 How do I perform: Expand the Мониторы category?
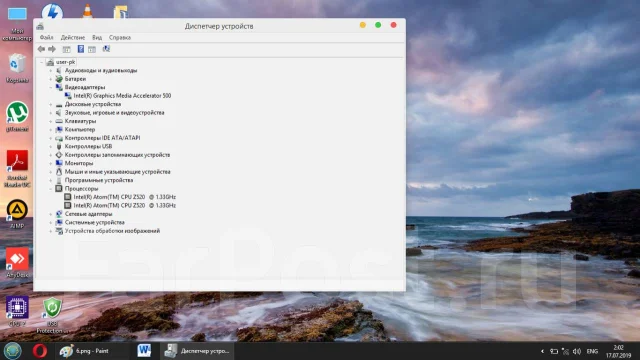(x=51, y=163)
